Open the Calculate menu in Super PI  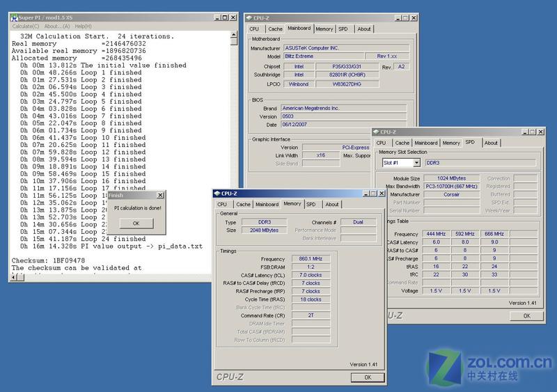coord(26,26)
